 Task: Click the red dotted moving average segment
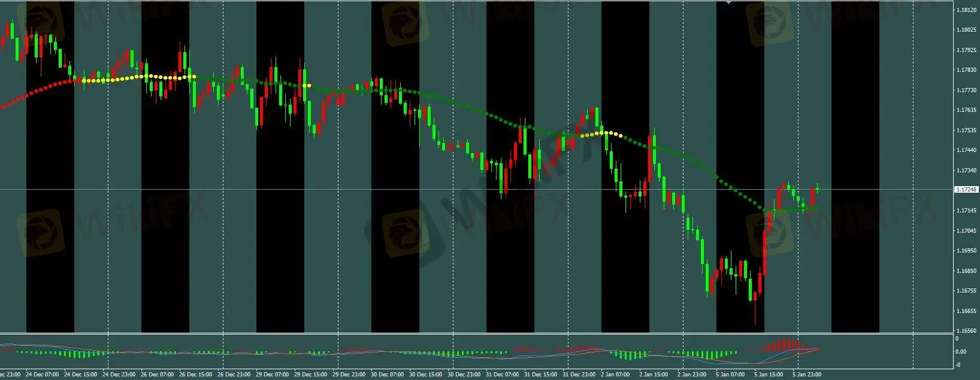point(36,92)
